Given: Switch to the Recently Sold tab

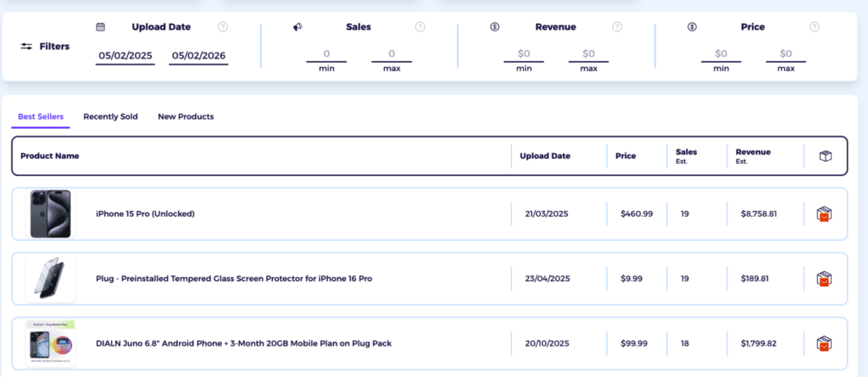Looking at the screenshot, I should pos(111,117).
